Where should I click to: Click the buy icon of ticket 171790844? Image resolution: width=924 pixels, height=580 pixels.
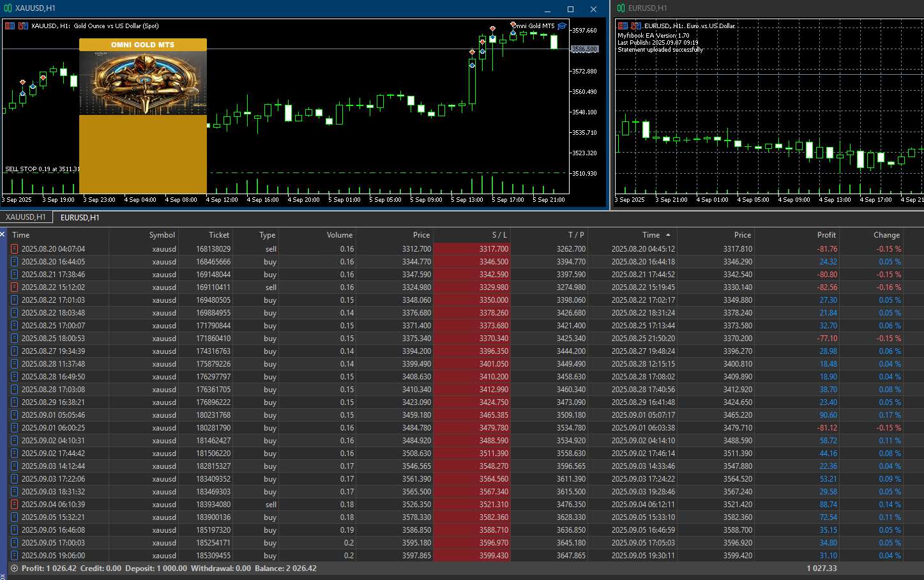coord(14,326)
